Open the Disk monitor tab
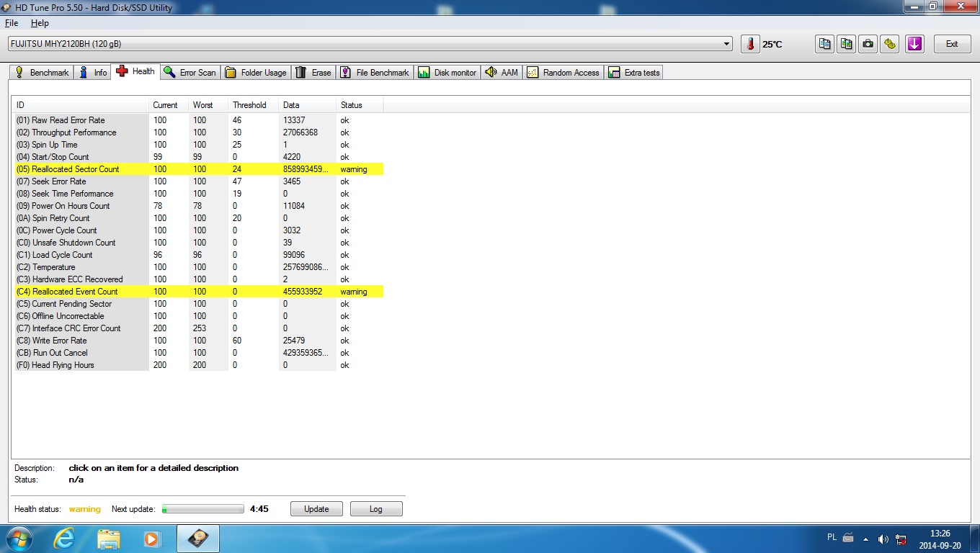 (447, 72)
